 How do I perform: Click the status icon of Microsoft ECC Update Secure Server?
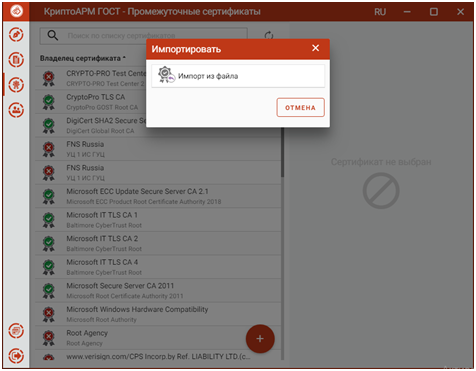coord(49,196)
